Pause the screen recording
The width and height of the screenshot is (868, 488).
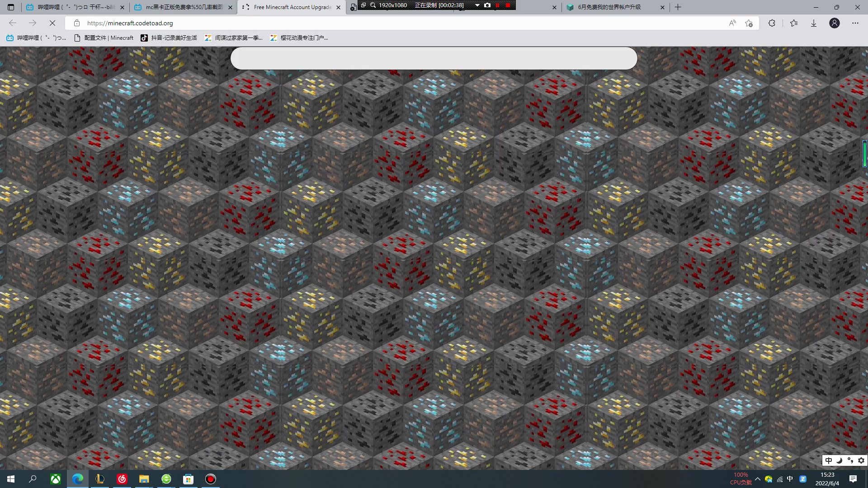[498, 5]
